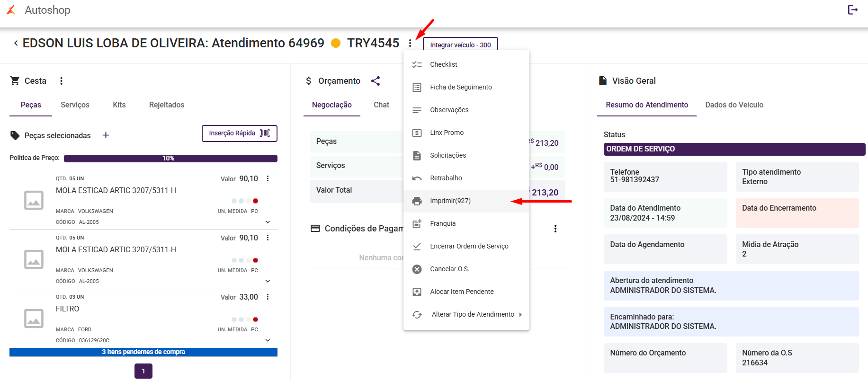This screenshot has height=381, width=868.
Task: Select Cancelar O.S. menu entry
Action: pyautogui.click(x=449, y=269)
